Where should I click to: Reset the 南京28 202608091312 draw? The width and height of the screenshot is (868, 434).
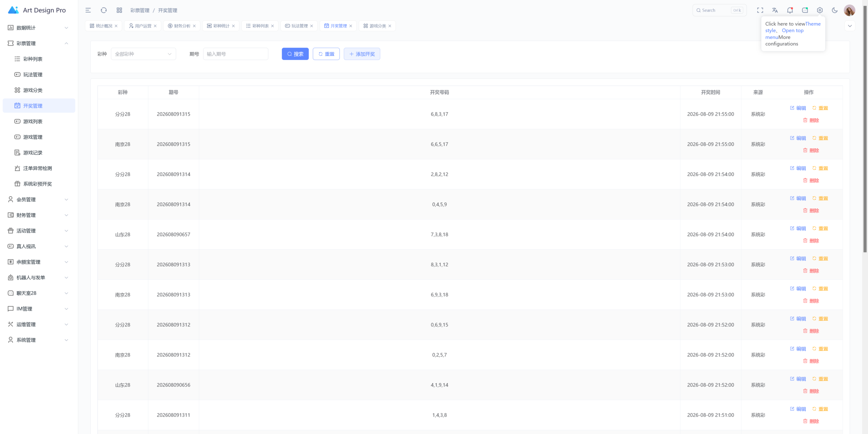click(x=820, y=349)
